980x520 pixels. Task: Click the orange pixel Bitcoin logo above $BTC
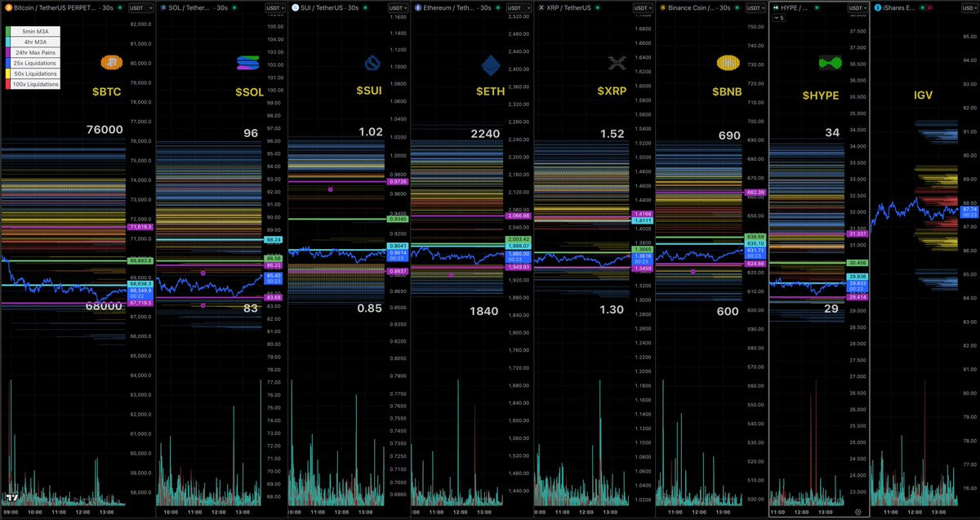coord(112,63)
